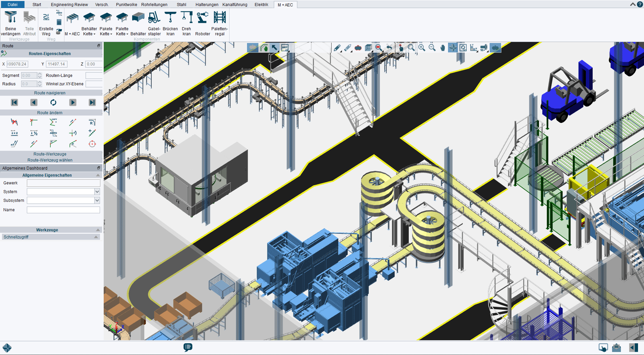Select the pan hand tool
Screen dimensions: 644x355
coord(443,48)
